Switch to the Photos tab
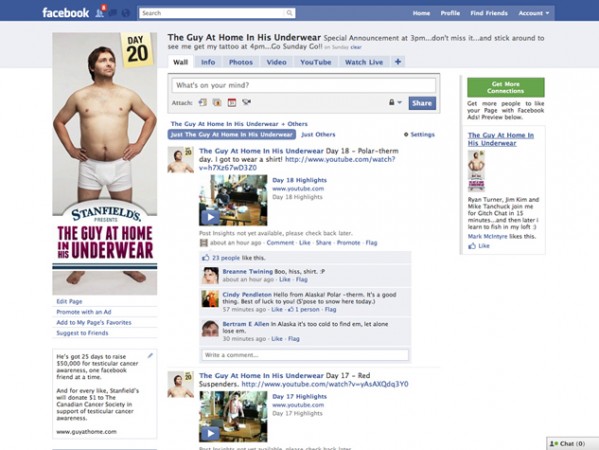This screenshot has width=599, height=450. [241, 62]
